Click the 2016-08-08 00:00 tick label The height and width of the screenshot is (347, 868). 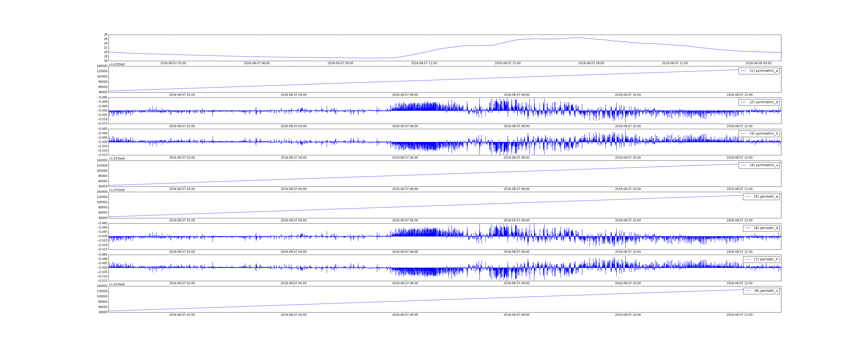(x=758, y=63)
